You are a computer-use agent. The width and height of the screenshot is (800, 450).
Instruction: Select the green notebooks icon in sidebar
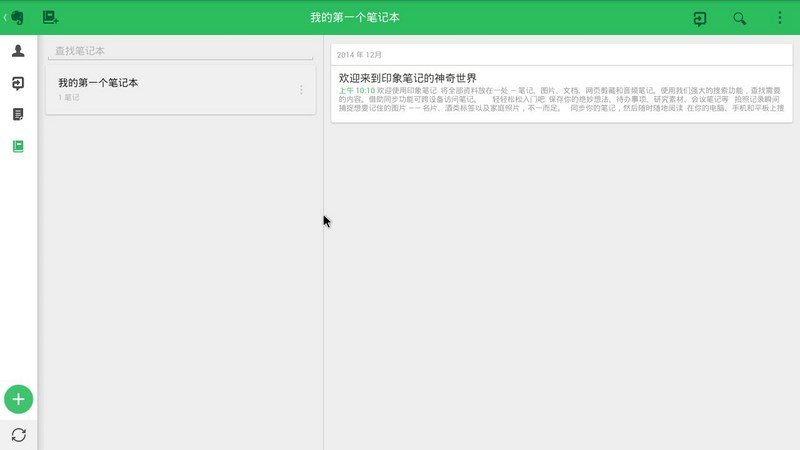click(18, 146)
